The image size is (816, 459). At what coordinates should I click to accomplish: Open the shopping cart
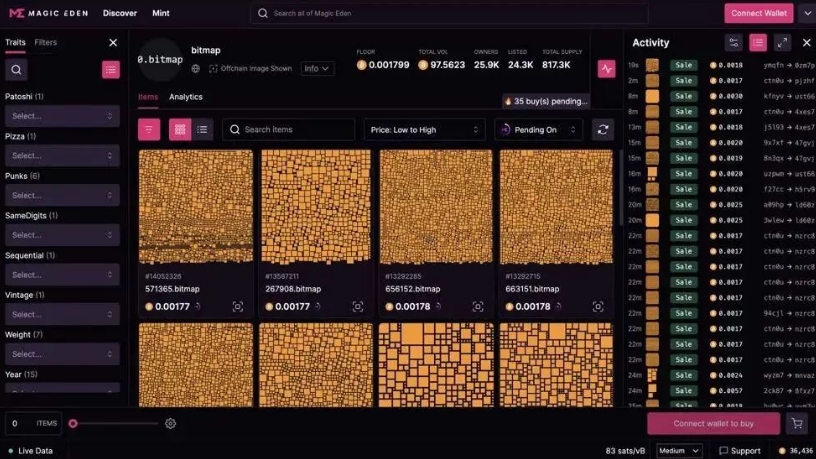click(797, 424)
